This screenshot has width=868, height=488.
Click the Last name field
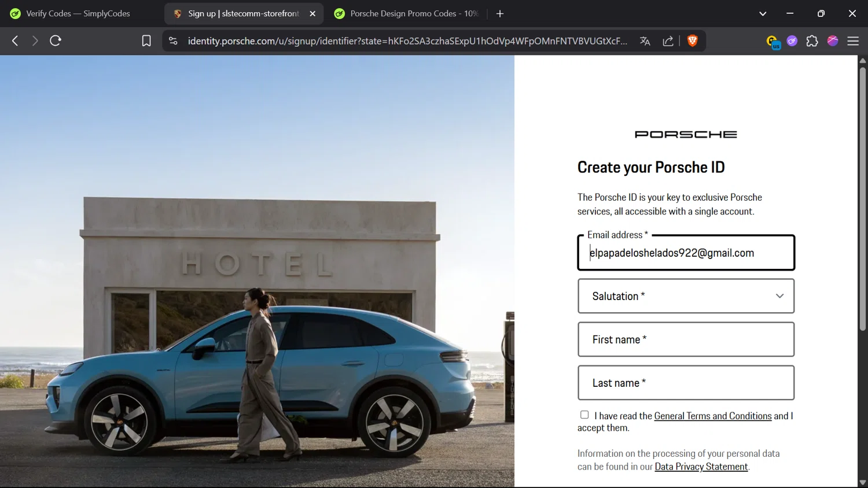[686, 383]
